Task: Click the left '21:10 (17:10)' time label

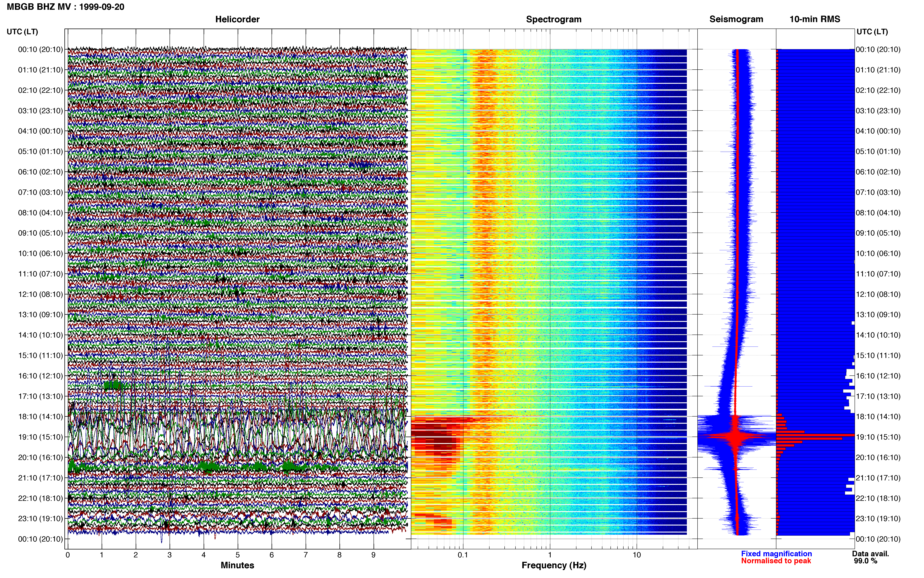Action: [41, 477]
